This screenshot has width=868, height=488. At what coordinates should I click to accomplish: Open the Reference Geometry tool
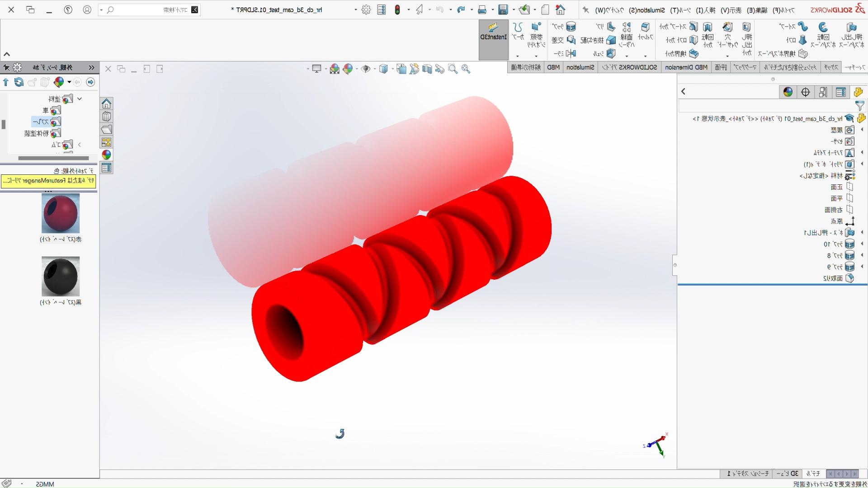(537, 34)
